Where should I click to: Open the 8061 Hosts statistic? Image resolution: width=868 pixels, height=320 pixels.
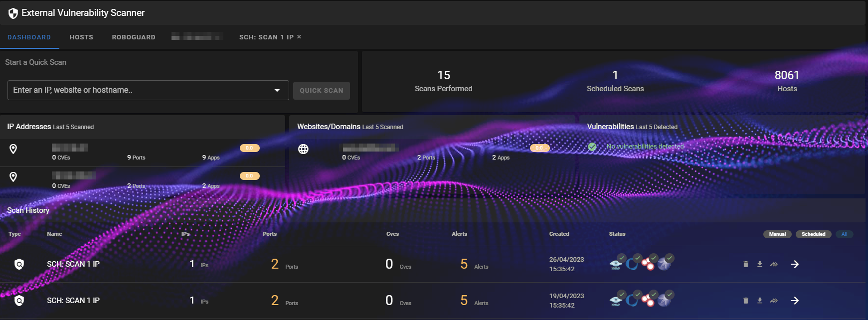(x=787, y=81)
